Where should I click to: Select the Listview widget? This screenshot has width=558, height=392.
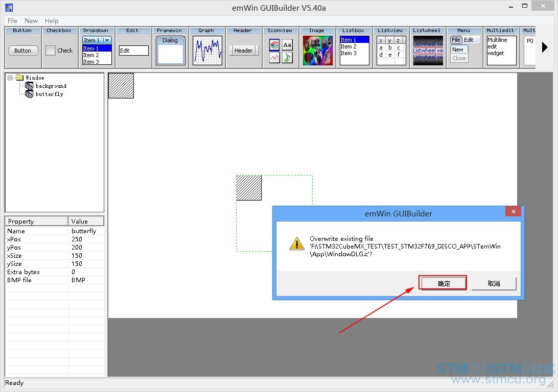coord(391,47)
